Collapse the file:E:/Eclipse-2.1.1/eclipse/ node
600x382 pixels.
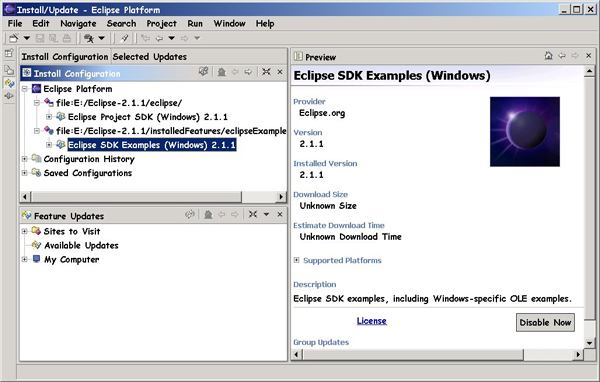37,103
